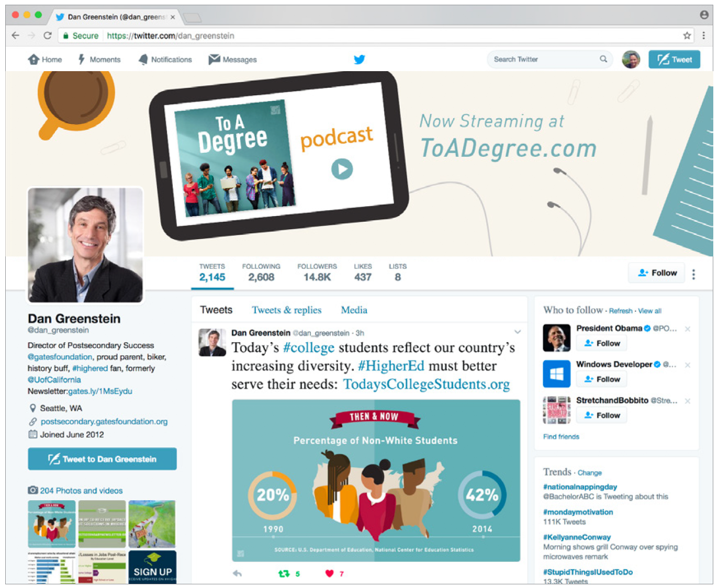
Task: Change the Trends location
Action: point(590,473)
